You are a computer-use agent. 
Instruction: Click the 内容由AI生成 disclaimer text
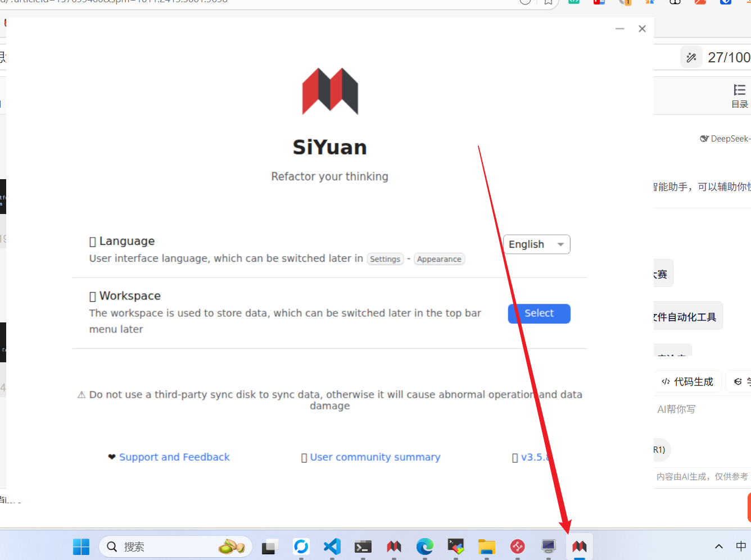[702, 477]
